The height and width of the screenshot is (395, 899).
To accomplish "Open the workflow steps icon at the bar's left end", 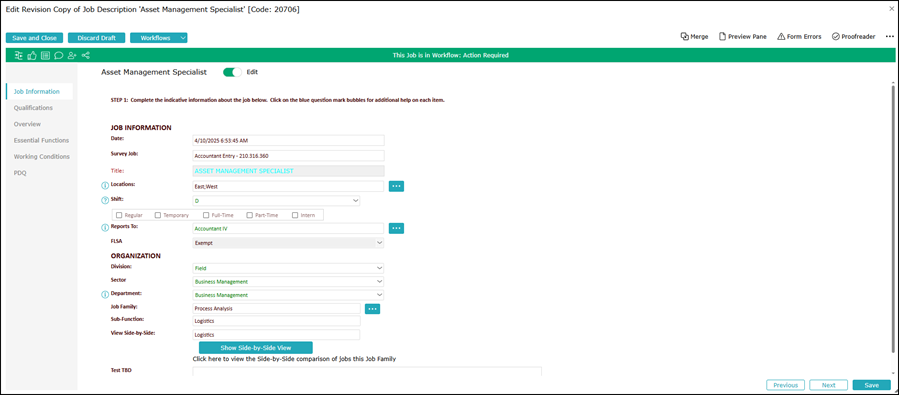I will [19, 56].
